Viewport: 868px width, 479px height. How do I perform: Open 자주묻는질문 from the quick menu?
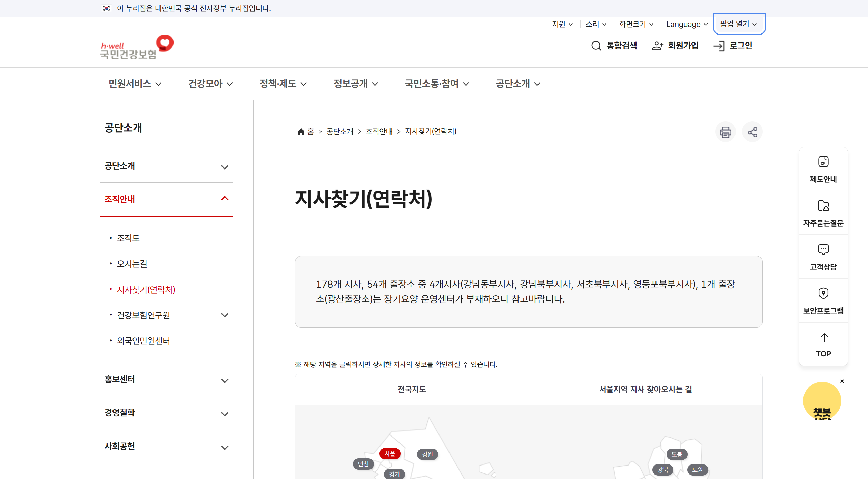(823, 213)
